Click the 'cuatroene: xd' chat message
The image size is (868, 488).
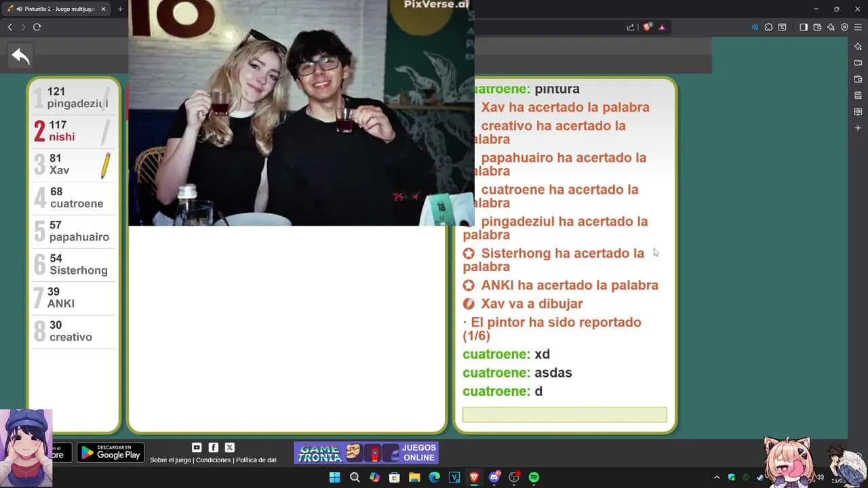click(x=506, y=354)
